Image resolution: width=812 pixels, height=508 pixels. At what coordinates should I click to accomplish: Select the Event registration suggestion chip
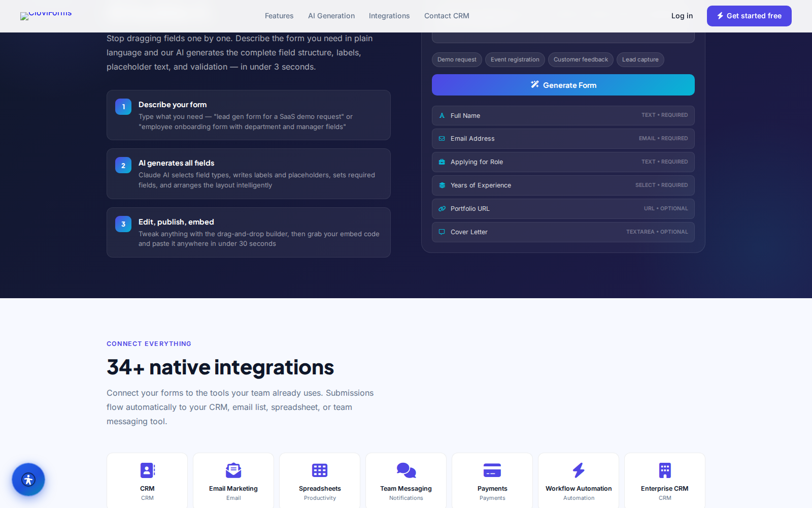(x=515, y=59)
